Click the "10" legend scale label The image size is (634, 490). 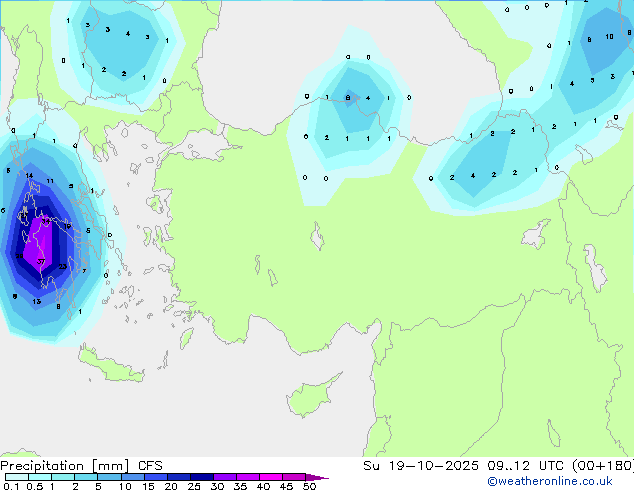pos(125,486)
